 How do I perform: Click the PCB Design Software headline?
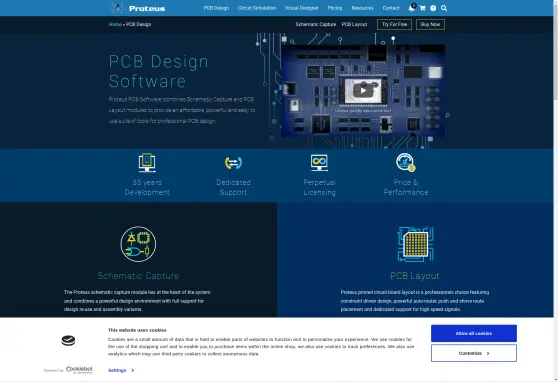click(x=158, y=71)
